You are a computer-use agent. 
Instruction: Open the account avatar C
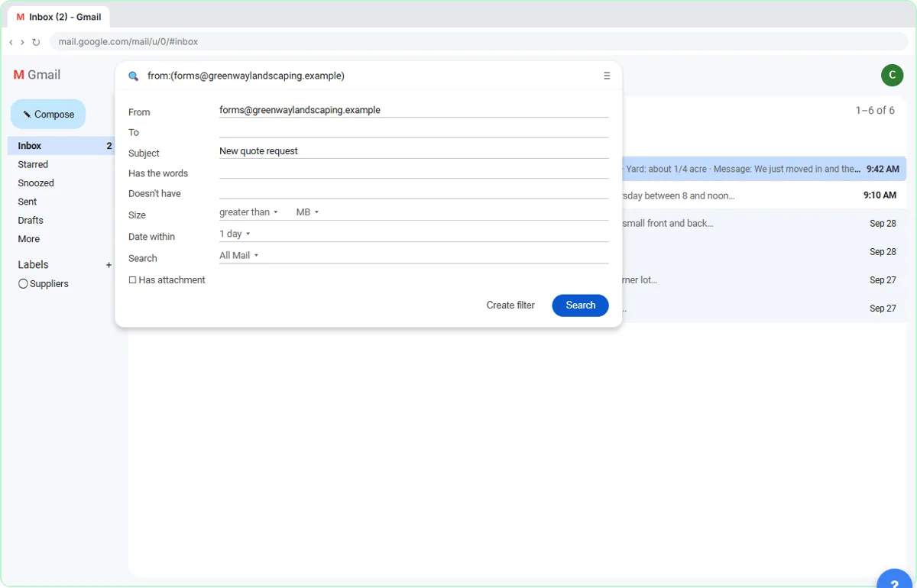tap(892, 75)
